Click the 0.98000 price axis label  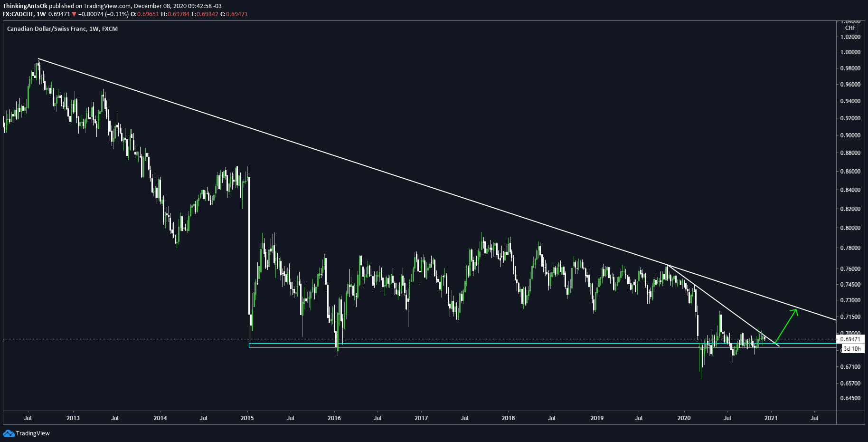click(850, 68)
